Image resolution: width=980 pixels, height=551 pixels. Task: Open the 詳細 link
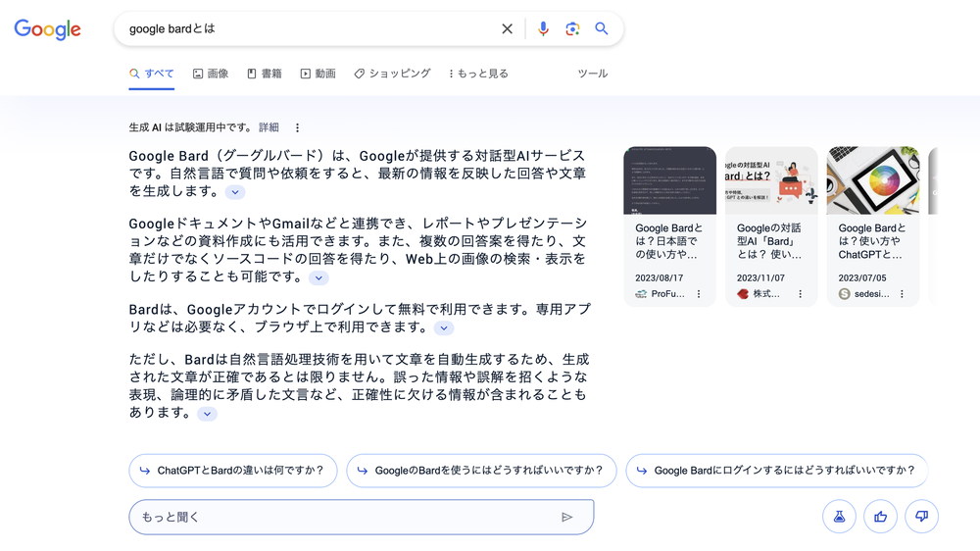coord(269,127)
